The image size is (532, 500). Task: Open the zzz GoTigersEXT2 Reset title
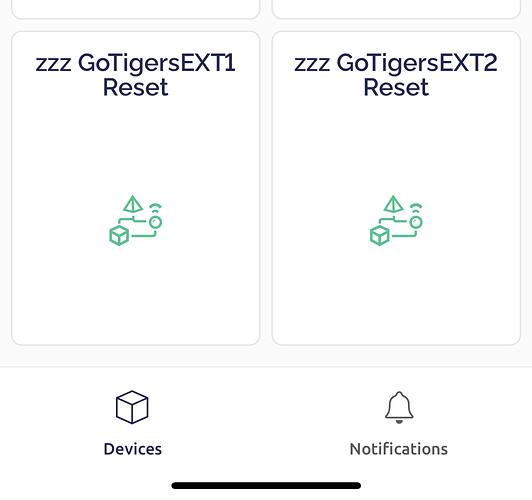tap(396, 75)
